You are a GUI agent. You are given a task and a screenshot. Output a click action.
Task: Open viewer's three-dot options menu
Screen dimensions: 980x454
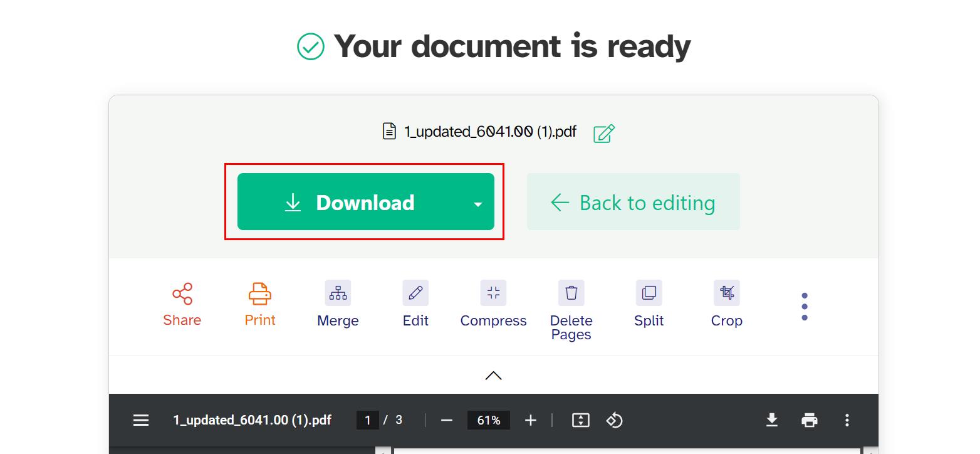click(x=847, y=420)
